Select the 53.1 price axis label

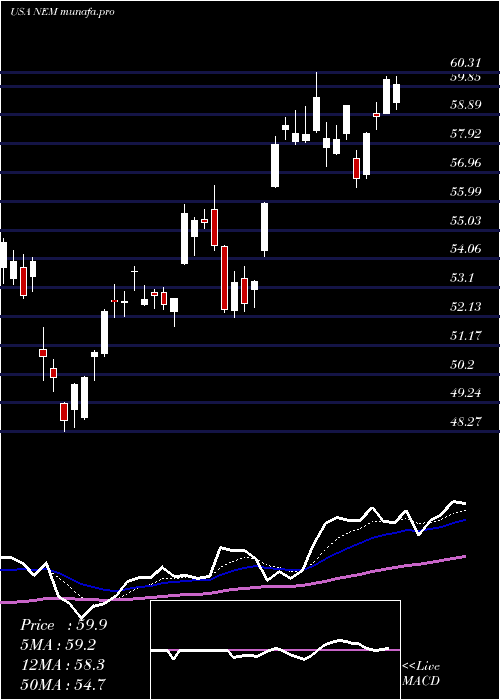462,278
